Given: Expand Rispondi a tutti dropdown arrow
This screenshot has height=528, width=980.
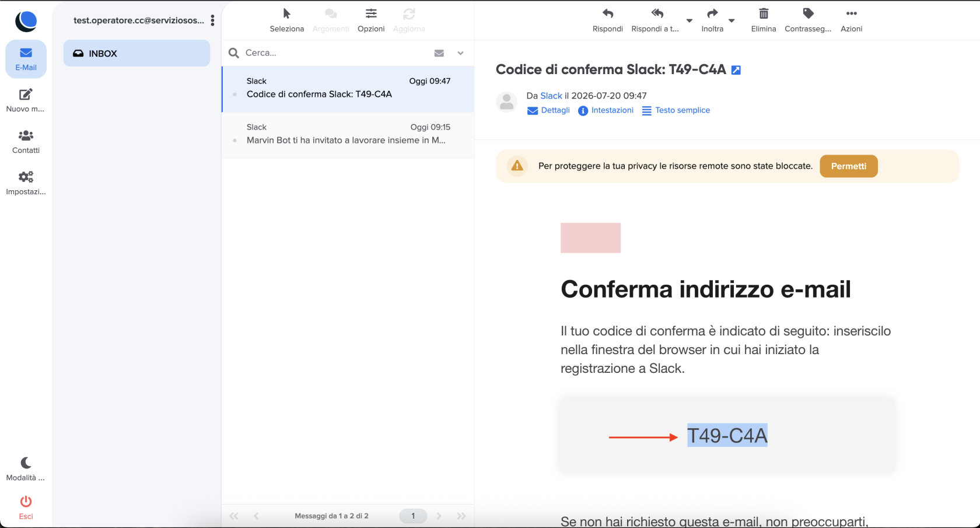Looking at the screenshot, I should click(689, 20).
